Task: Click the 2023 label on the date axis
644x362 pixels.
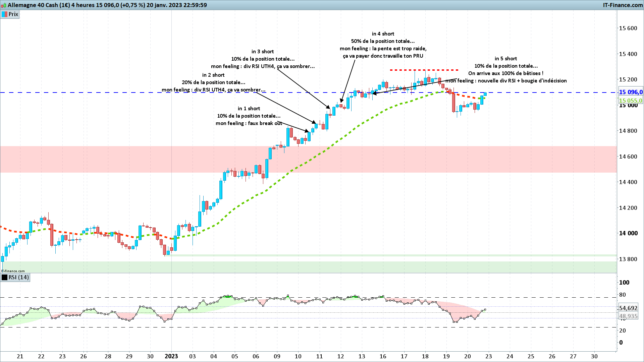Action: click(x=171, y=356)
